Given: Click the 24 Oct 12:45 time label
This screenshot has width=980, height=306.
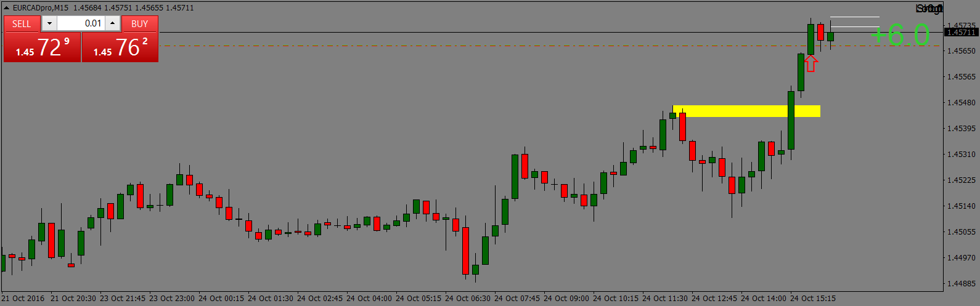Looking at the screenshot, I should [x=714, y=299].
